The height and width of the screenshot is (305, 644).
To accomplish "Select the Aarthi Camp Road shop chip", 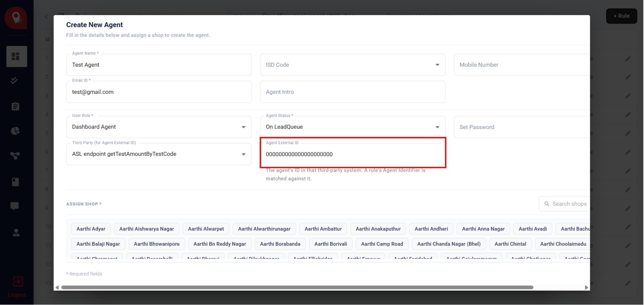I will [x=382, y=244].
